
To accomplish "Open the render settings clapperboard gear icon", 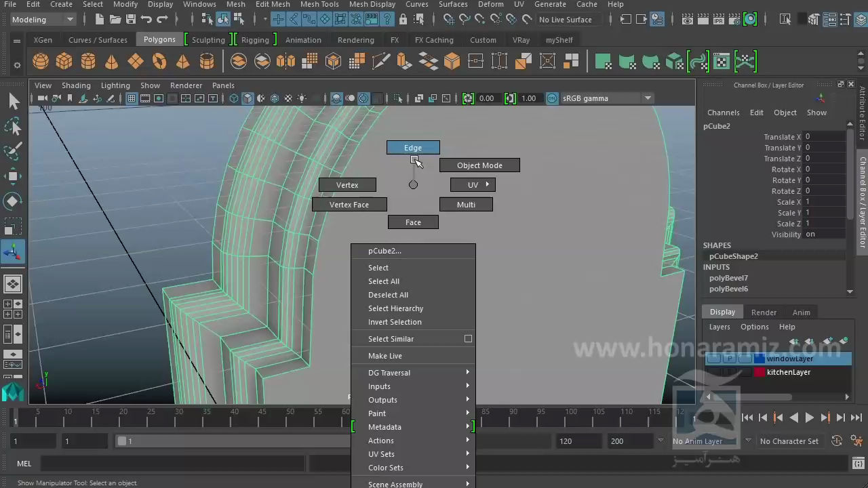I will (x=734, y=20).
